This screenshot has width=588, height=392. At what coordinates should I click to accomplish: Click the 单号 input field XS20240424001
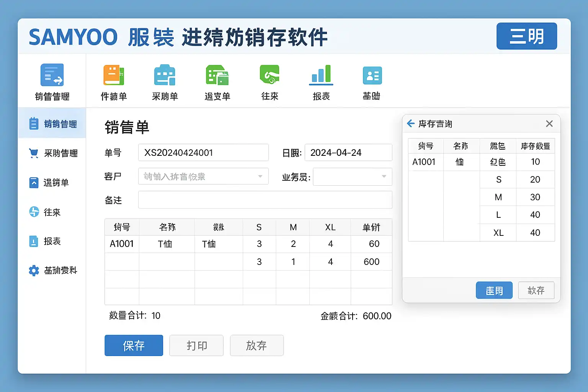click(203, 153)
